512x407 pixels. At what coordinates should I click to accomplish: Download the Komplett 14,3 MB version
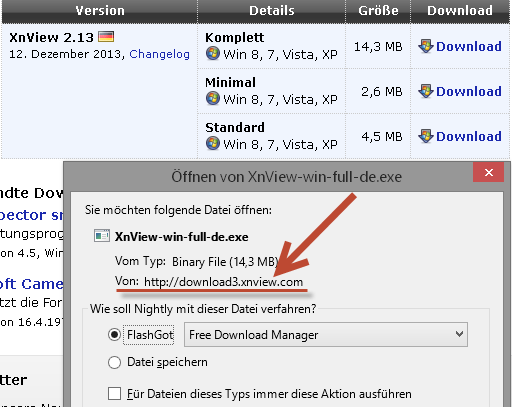pyautogui.click(x=469, y=46)
